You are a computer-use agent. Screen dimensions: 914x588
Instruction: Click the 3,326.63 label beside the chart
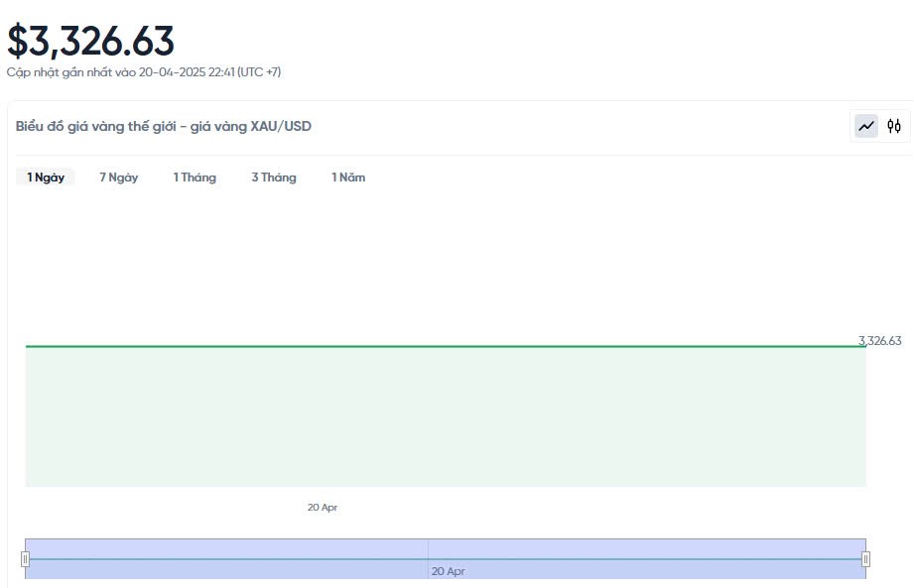click(880, 340)
